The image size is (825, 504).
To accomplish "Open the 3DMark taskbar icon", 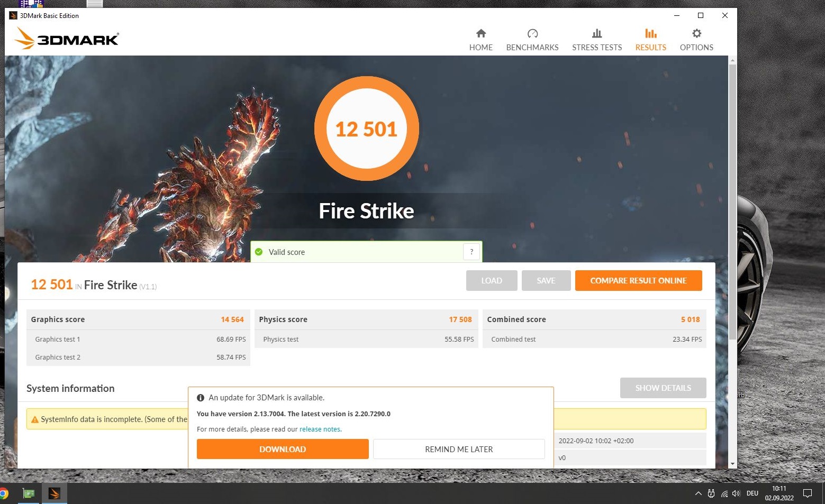I will point(54,494).
